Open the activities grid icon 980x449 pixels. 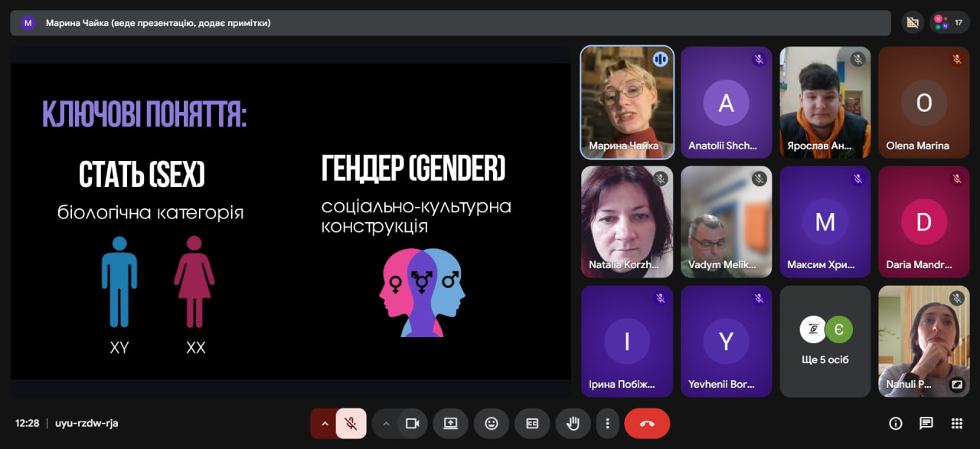(956, 424)
